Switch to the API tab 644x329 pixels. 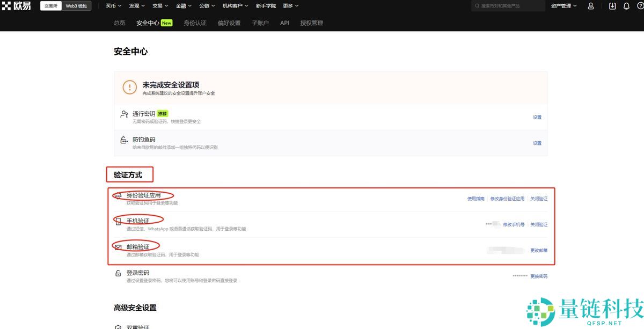284,23
